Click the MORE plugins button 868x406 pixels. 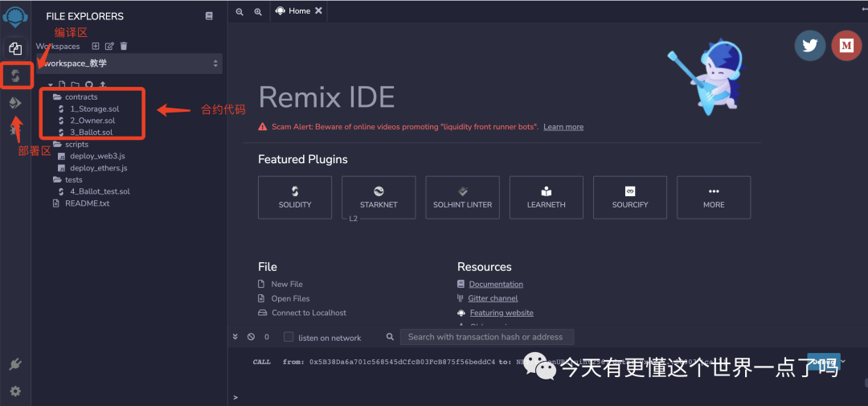714,197
